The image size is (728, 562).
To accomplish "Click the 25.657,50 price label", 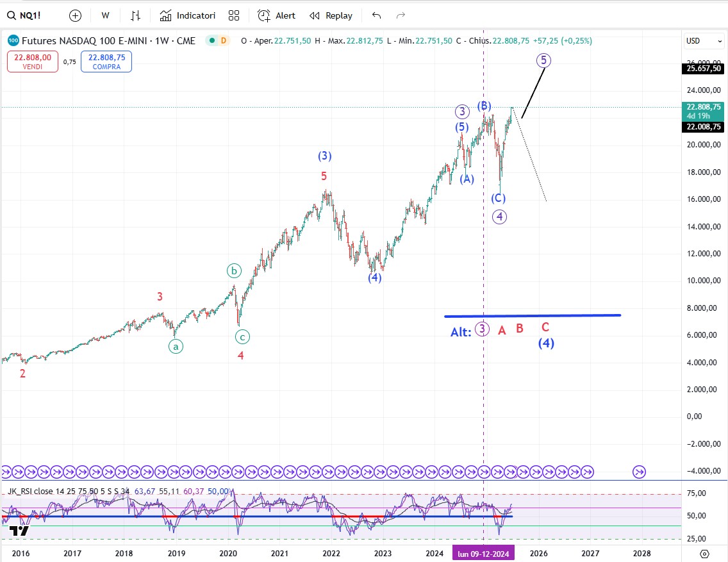I will [704, 69].
